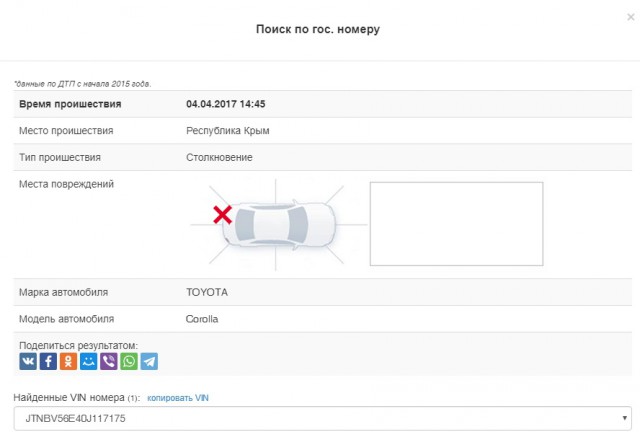640x432 pixels.
Task: Click the 'Тип происшествия' label
Action: tap(60, 157)
